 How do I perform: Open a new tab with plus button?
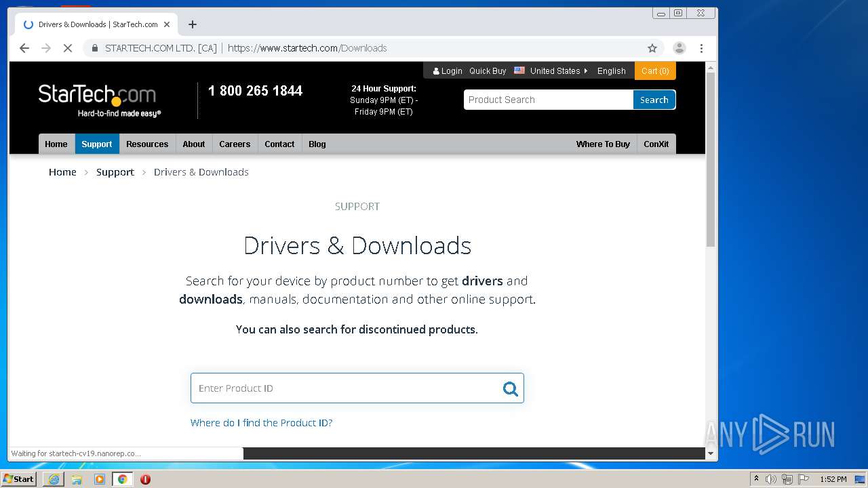tap(193, 24)
